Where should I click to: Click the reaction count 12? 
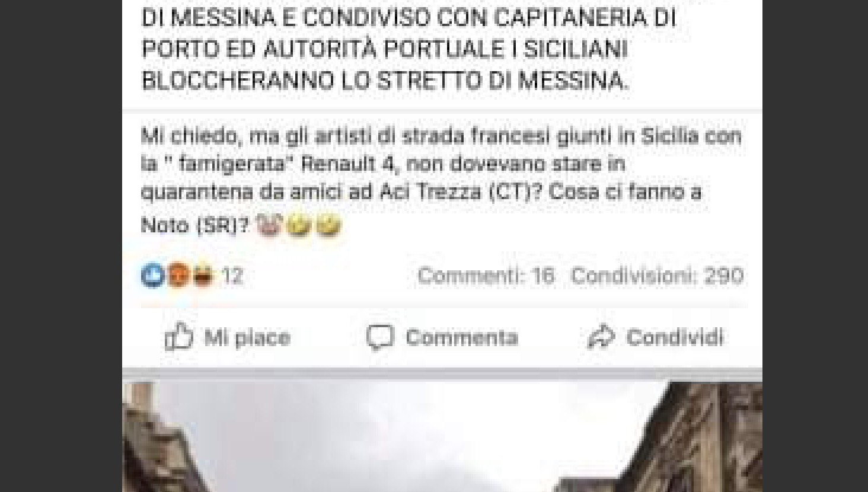click(232, 276)
